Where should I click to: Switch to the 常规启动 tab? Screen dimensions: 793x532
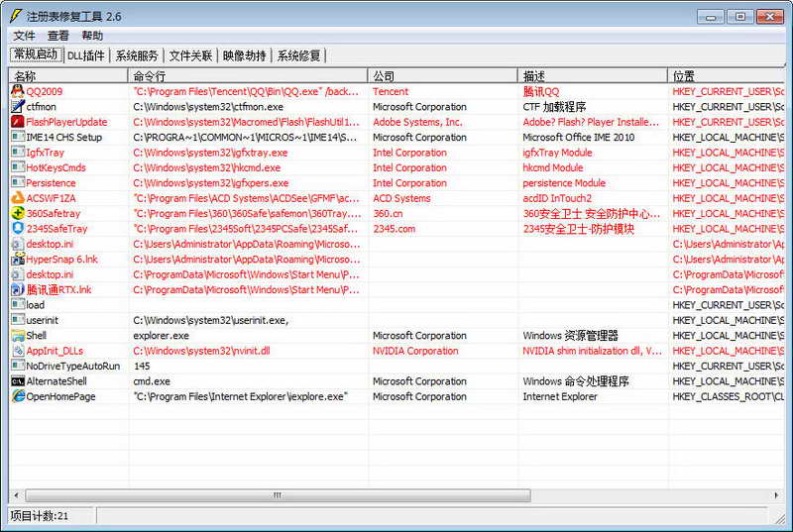click(x=36, y=54)
